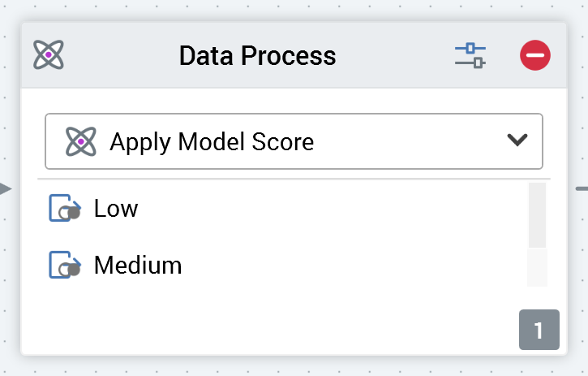Click the scrollbar track below the thumb

537,268
